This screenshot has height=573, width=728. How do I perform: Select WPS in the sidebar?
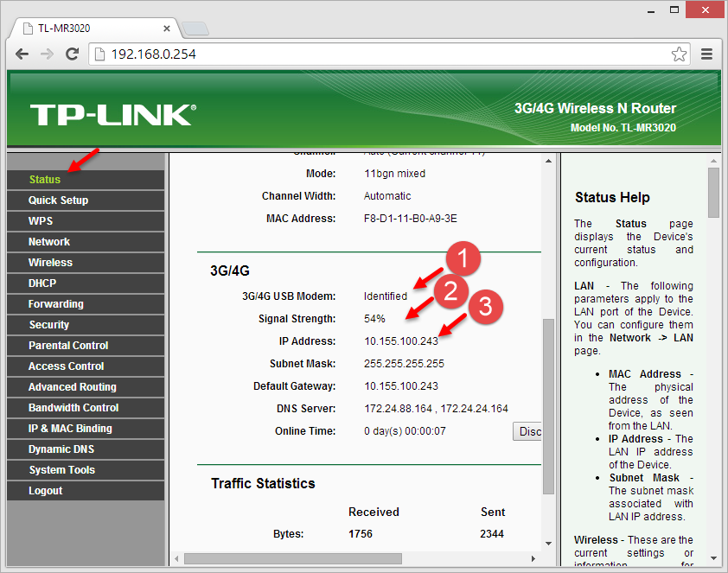86,221
